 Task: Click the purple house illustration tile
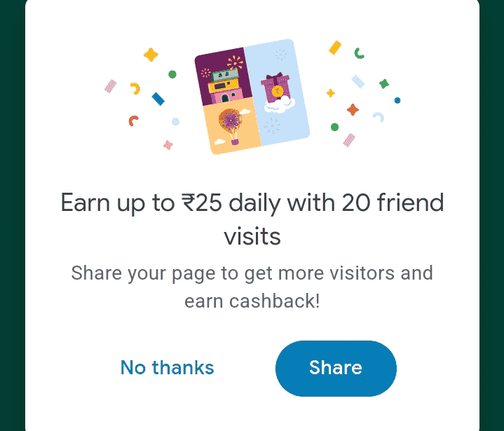coord(221,78)
